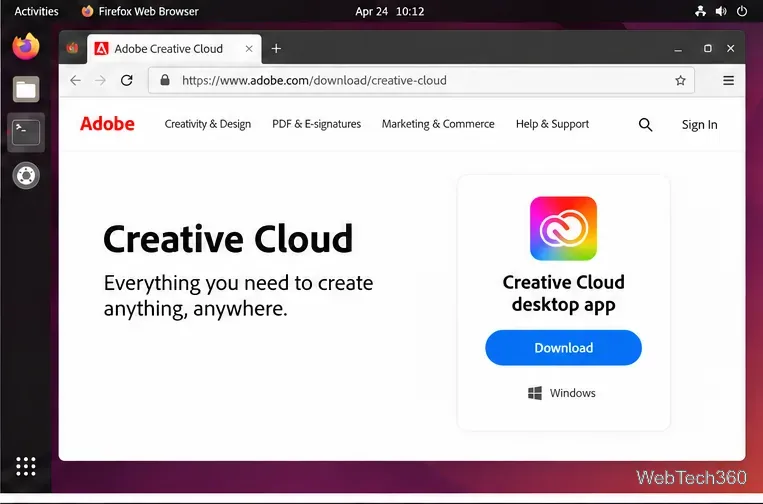Open the clock showing Apr 24 10:12
The image size is (763, 504).
pos(390,11)
